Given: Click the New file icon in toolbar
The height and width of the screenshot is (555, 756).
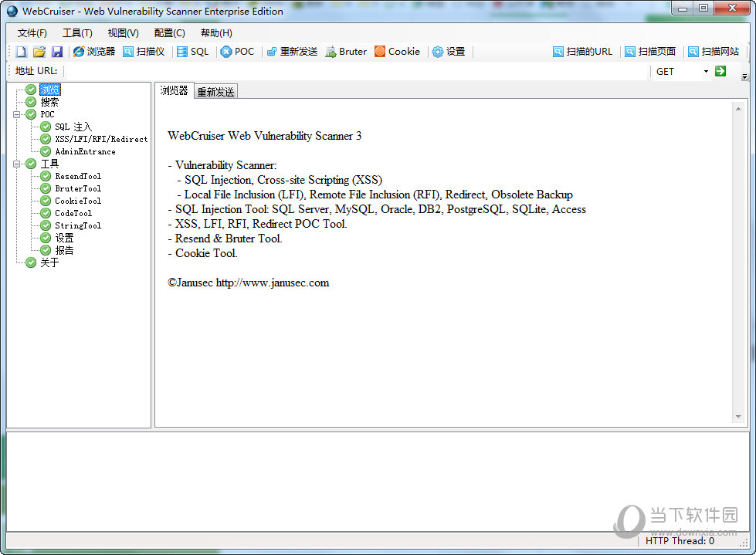Looking at the screenshot, I should pos(21,52).
